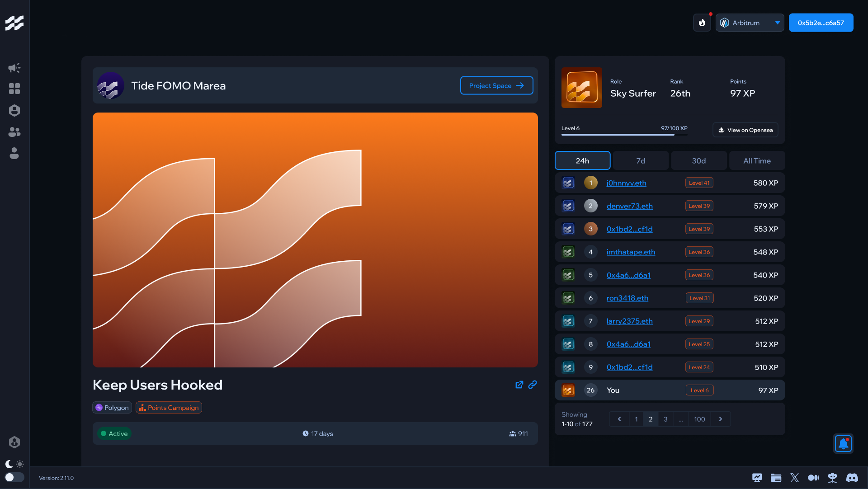Expand the Arbitrum network dropdown
Image resolution: width=868 pixels, height=489 pixels.
750,23
